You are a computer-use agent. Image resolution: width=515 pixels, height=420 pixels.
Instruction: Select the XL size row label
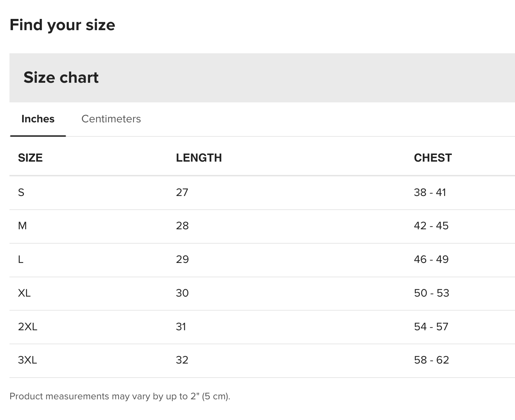click(x=24, y=293)
